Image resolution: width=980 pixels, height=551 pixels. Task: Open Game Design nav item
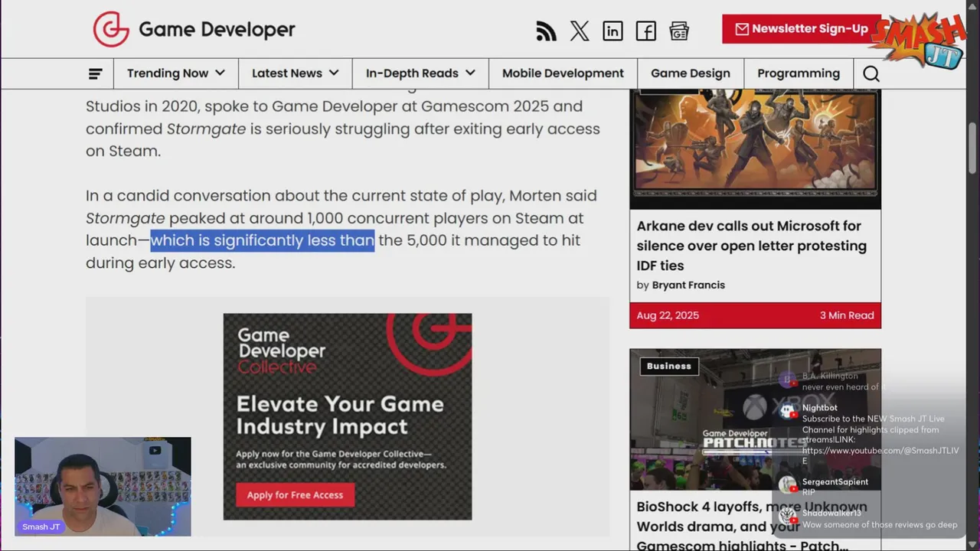(x=691, y=73)
